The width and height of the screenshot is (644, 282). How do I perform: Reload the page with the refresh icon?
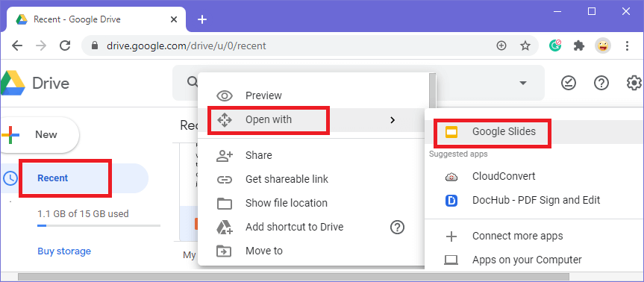65,46
